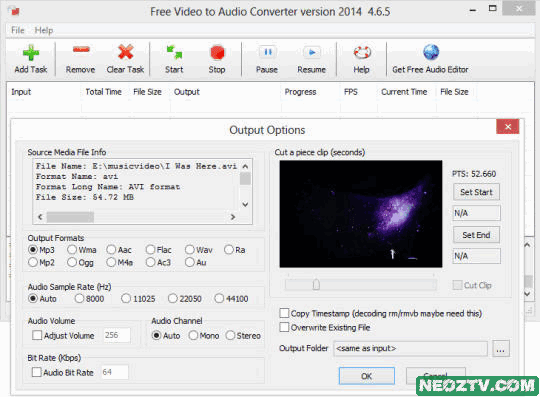Open Help via the lifebuoy icon
This screenshot has width=540, height=397.
pyautogui.click(x=362, y=52)
